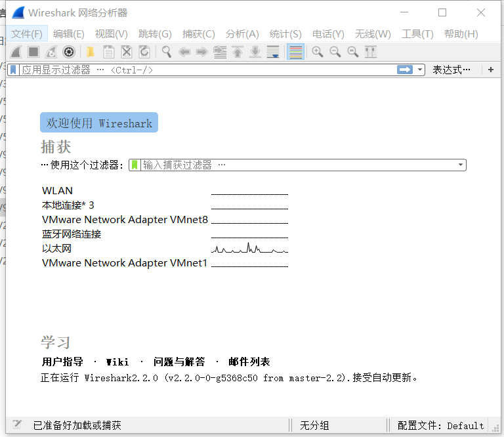
Task: Open the 无线(W) menu
Action: pos(373,33)
